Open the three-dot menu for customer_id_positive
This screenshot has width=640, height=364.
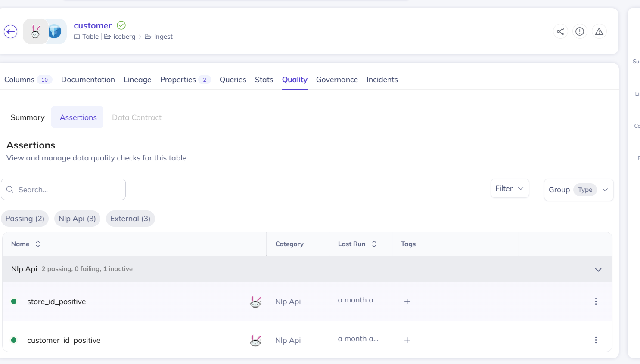(596, 340)
